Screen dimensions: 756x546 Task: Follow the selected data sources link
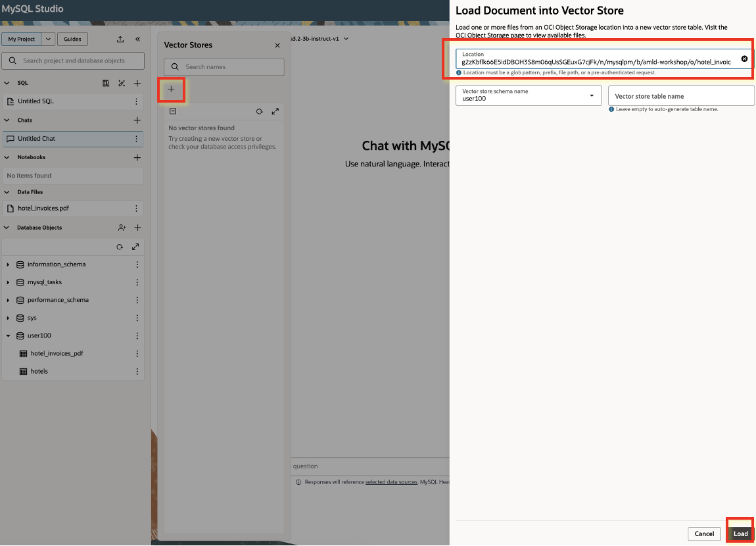click(391, 482)
